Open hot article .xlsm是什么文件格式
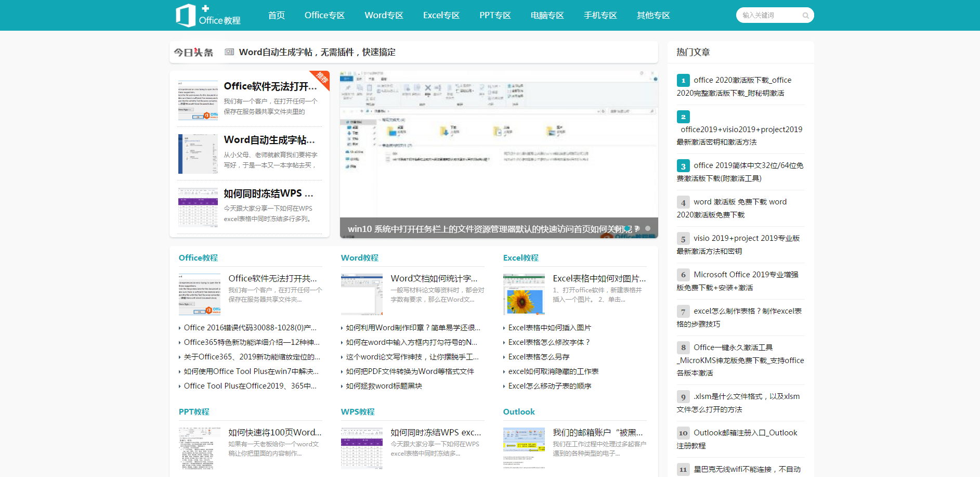Viewport: 980px width, 477px height. pos(738,403)
